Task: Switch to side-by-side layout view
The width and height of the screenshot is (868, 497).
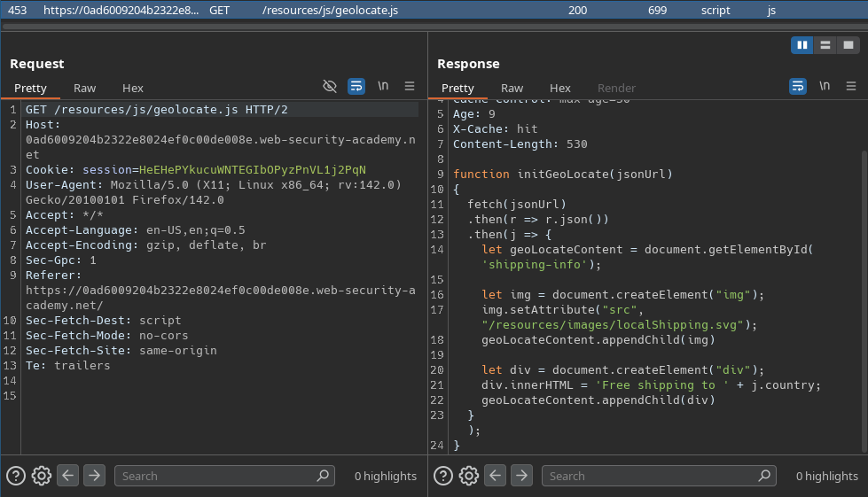Action: [802, 45]
